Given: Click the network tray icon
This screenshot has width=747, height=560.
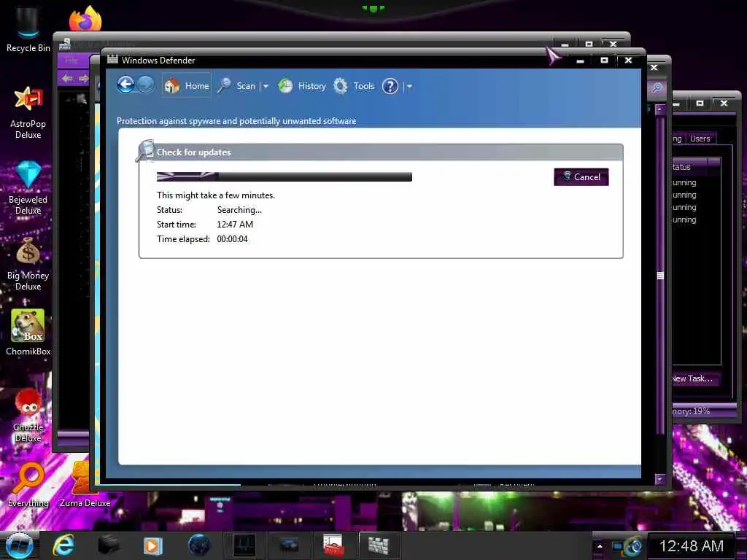Looking at the screenshot, I should [618, 546].
